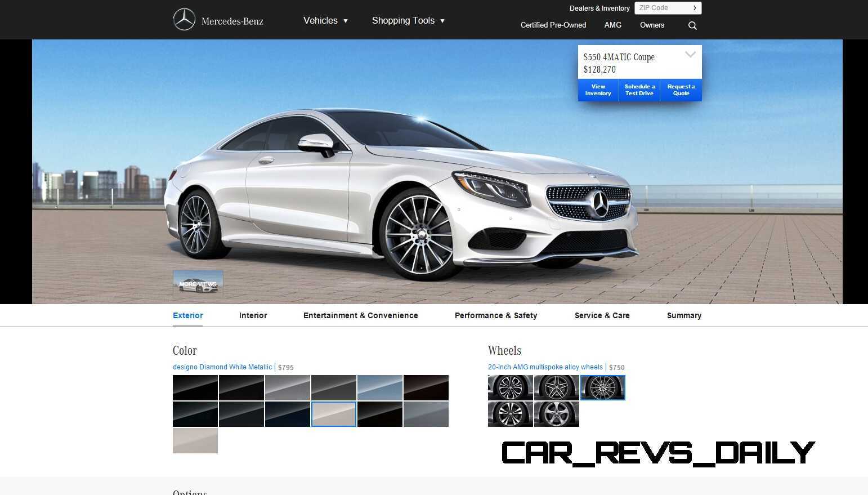This screenshot has width=868, height=495.
Task: Click the Color section heading
Action: pos(185,350)
